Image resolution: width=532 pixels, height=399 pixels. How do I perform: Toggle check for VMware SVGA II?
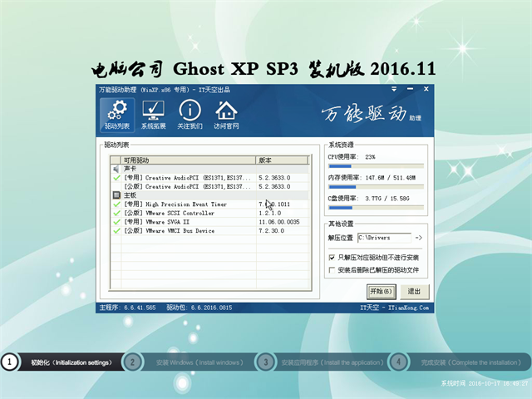(x=116, y=222)
